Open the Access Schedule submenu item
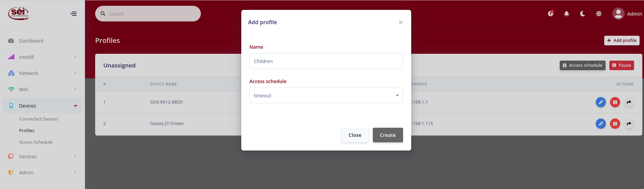 [36, 142]
